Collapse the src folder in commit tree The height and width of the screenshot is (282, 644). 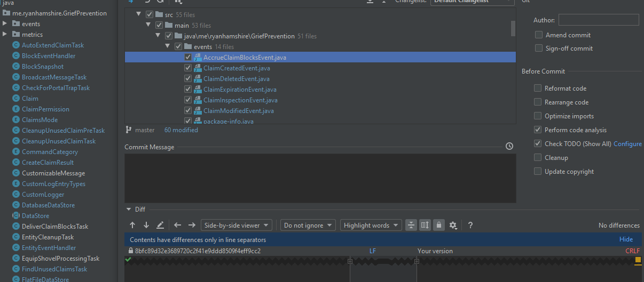139,15
